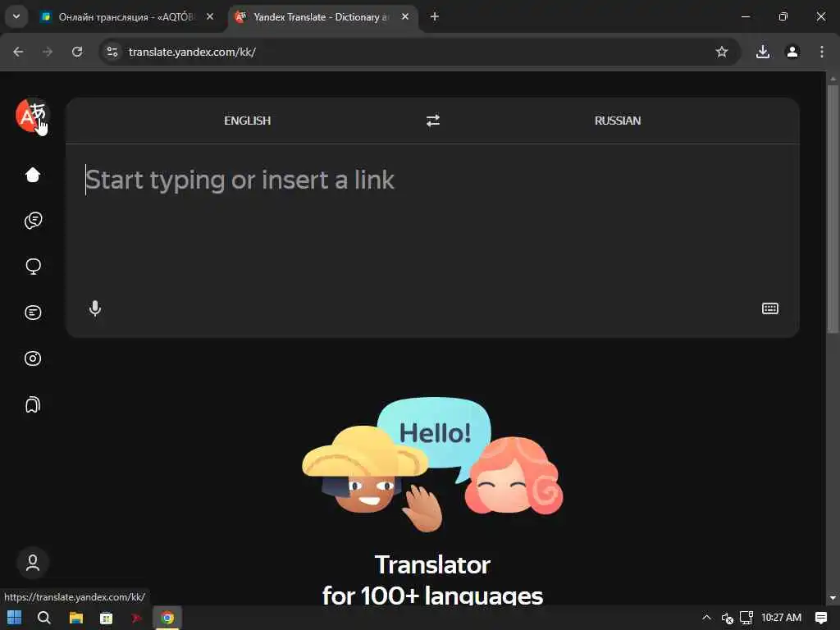Switch to the Yandex Translate tab
840x630 pixels.
pos(322,17)
